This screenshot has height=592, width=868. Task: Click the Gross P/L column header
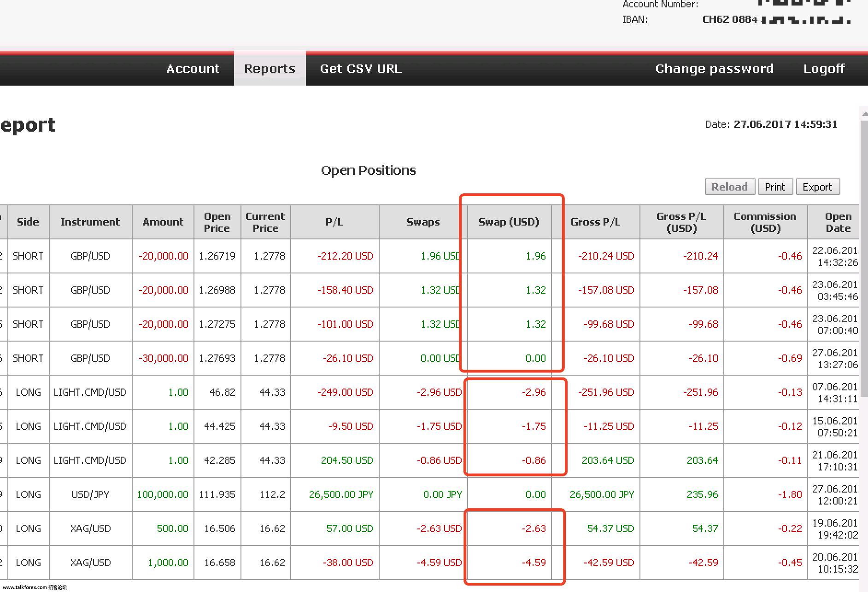pyautogui.click(x=595, y=222)
